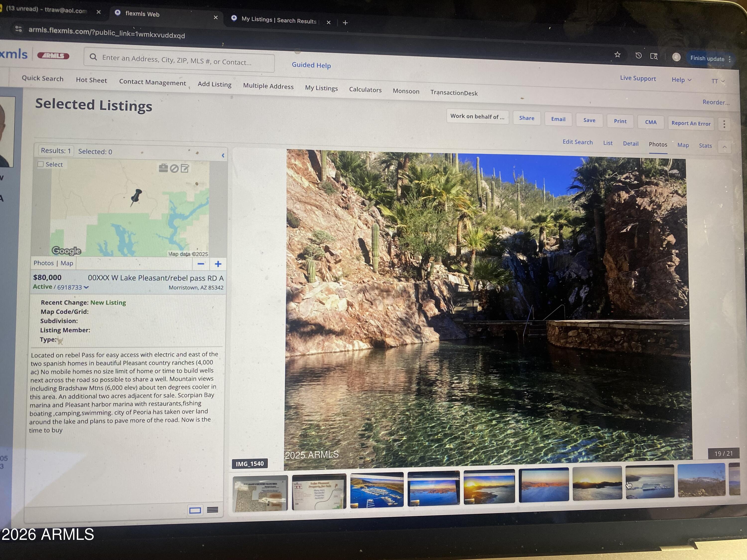
Task: Collapse results panel with left chevron
Action: point(223,155)
